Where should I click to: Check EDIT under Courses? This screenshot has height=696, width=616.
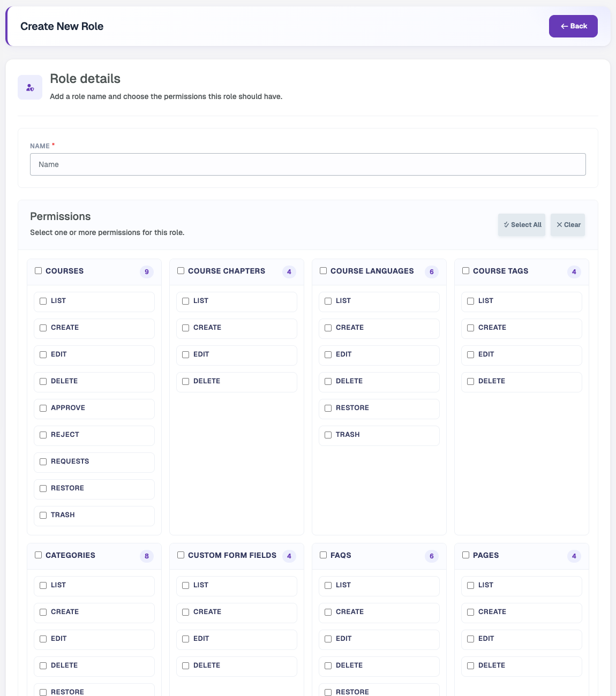point(43,355)
